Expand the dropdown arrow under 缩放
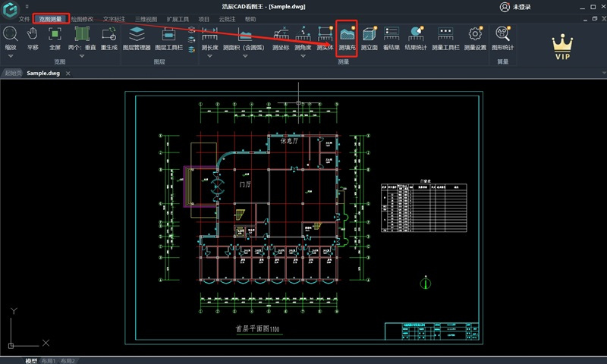Viewport: 607px width, 364px height. (x=11, y=56)
